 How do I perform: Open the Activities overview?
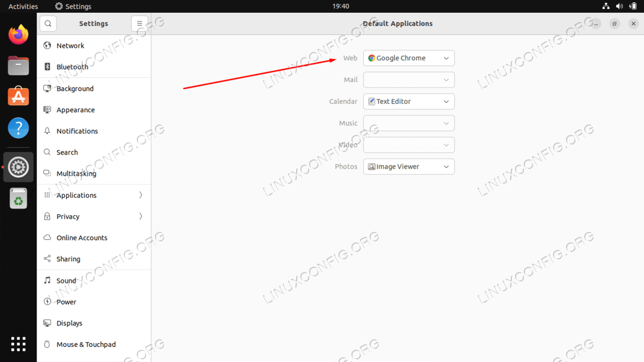(23, 6)
